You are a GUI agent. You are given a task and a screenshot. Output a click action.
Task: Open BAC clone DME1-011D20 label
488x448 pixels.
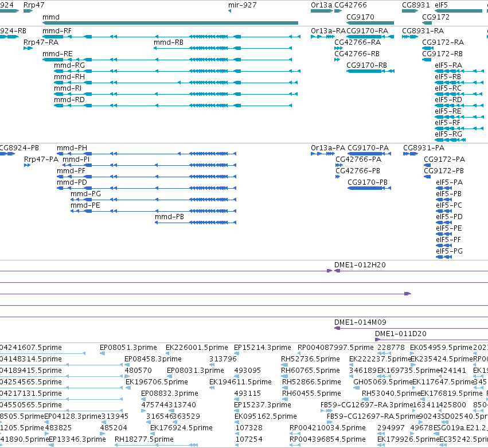click(401, 334)
